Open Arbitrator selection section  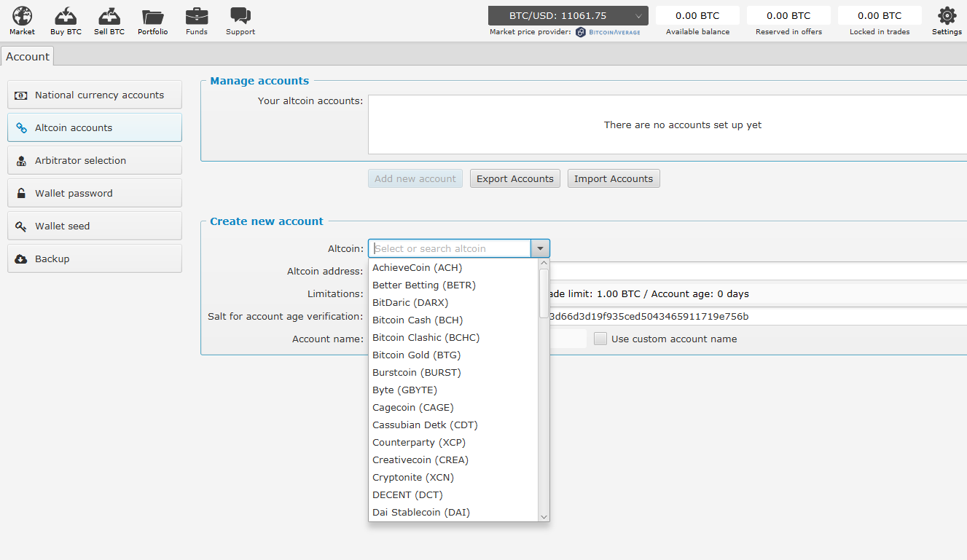click(95, 160)
